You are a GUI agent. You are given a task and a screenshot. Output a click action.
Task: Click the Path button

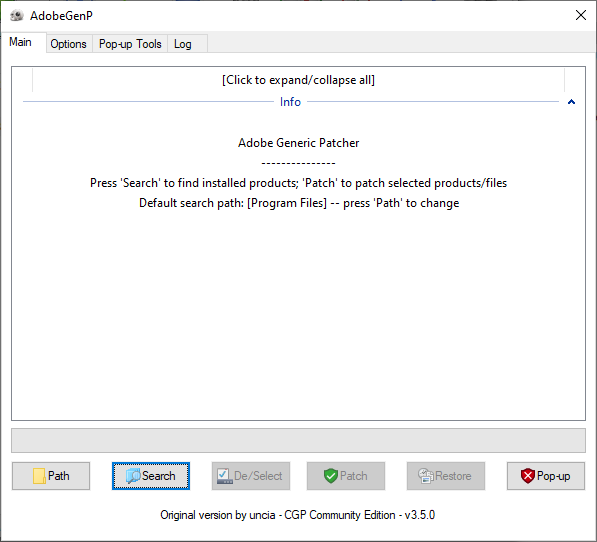pyautogui.click(x=51, y=476)
